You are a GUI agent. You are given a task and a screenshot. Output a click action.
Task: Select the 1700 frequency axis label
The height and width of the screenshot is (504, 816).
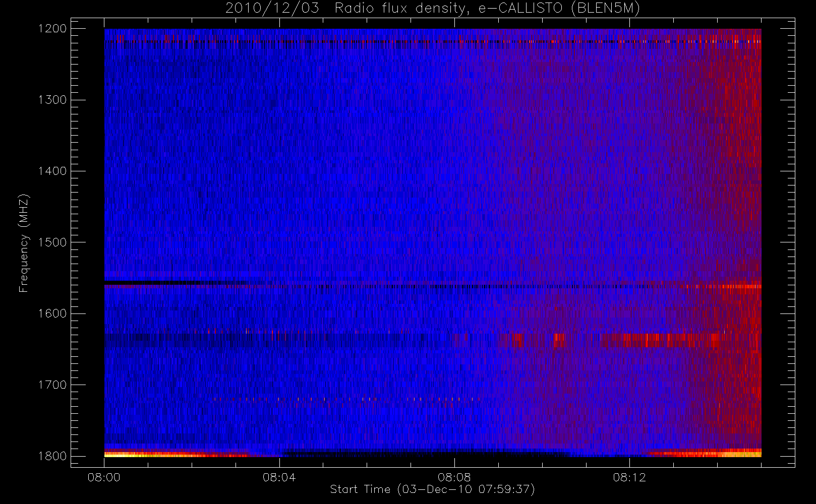52,385
